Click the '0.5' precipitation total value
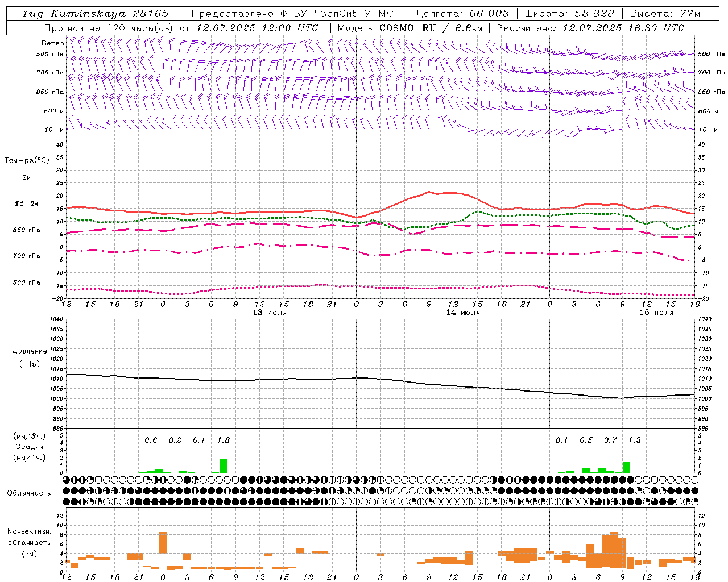 click(x=586, y=440)
